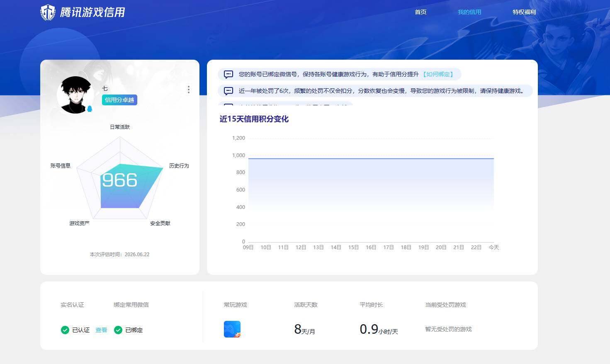
Task: Click the 09日 x-axis label
Action: (x=248, y=247)
